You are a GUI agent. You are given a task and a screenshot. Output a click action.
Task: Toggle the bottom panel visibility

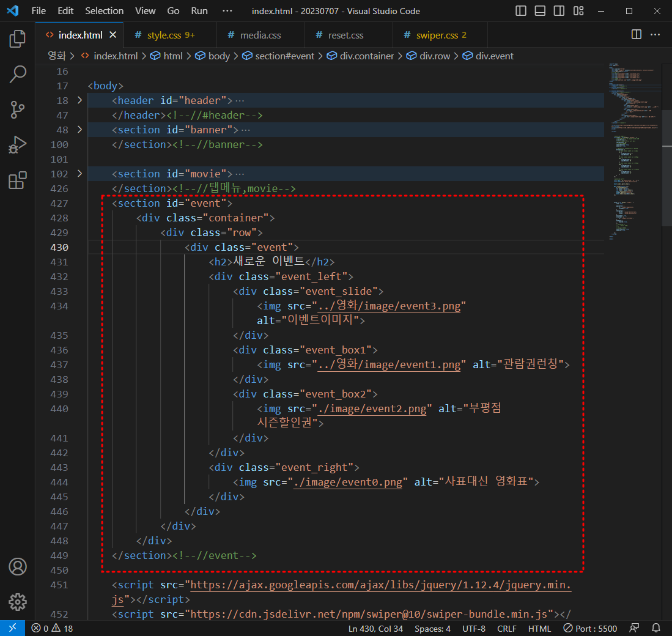tap(540, 11)
